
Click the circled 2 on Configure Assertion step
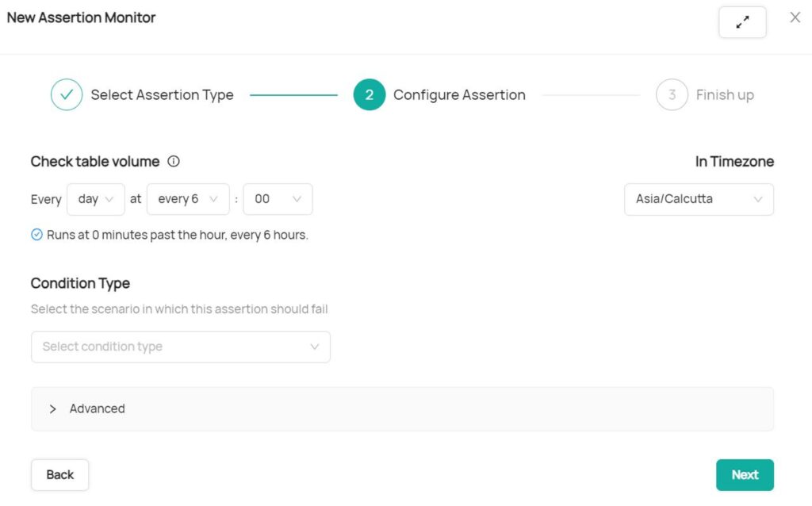click(368, 94)
